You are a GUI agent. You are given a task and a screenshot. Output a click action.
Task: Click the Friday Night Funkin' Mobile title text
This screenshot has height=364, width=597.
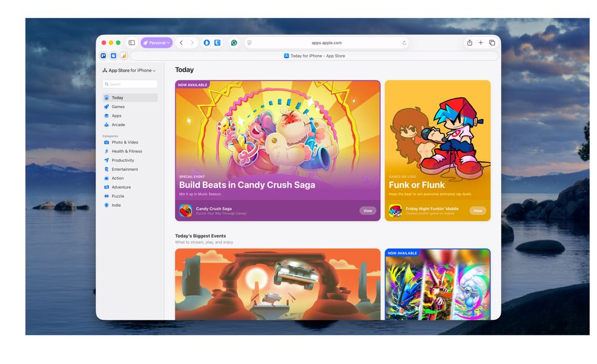tap(432, 209)
